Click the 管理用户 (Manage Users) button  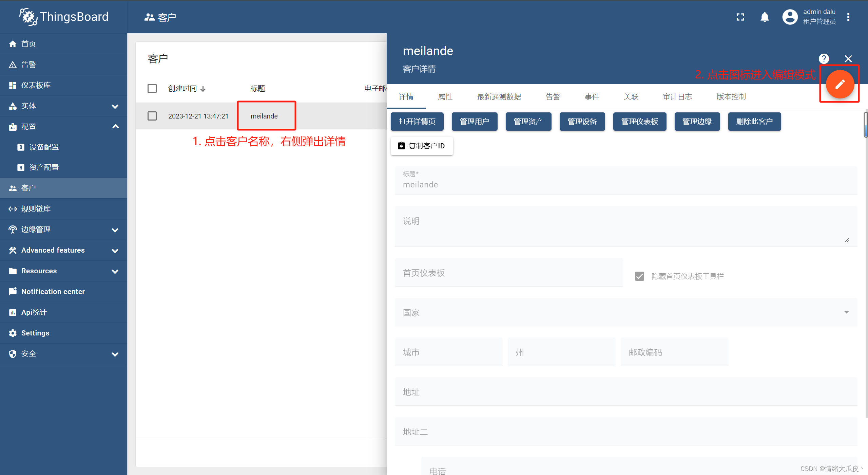click(x=474, y=121)
